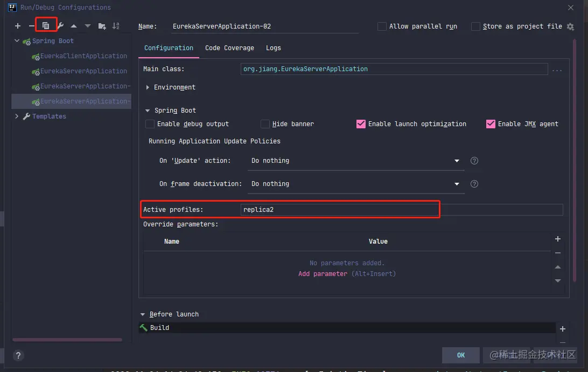
Task: Click the Active profiles input field
Action: click(x=402, y=210)
